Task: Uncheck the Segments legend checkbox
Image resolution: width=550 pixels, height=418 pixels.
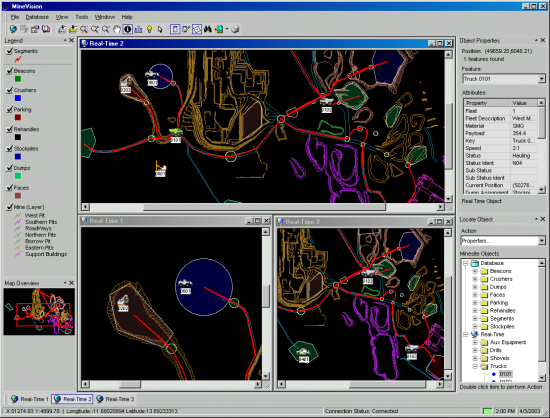Action: [9, 51]
